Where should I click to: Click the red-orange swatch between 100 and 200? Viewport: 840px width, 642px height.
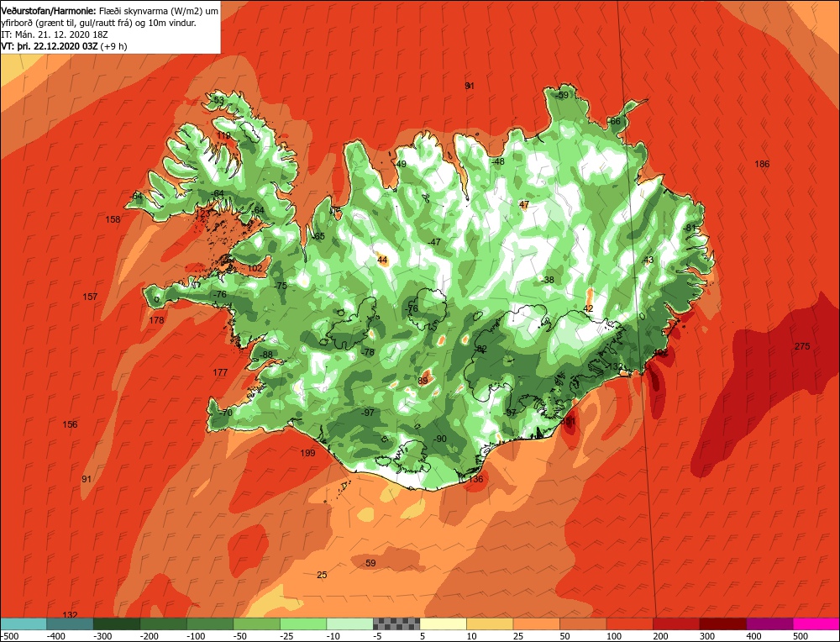pyautogui.click(x=629, y=624)
